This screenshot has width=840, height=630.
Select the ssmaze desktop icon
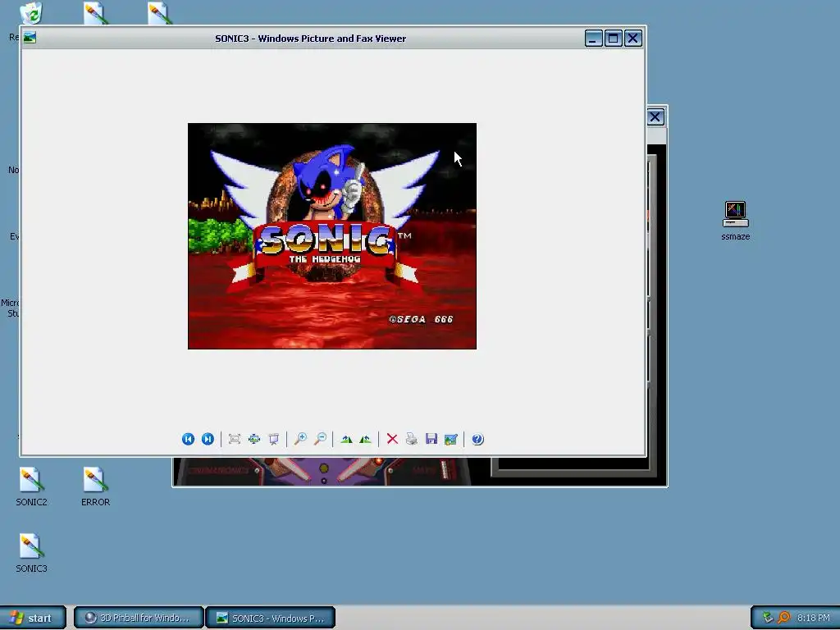coord(736,221)
